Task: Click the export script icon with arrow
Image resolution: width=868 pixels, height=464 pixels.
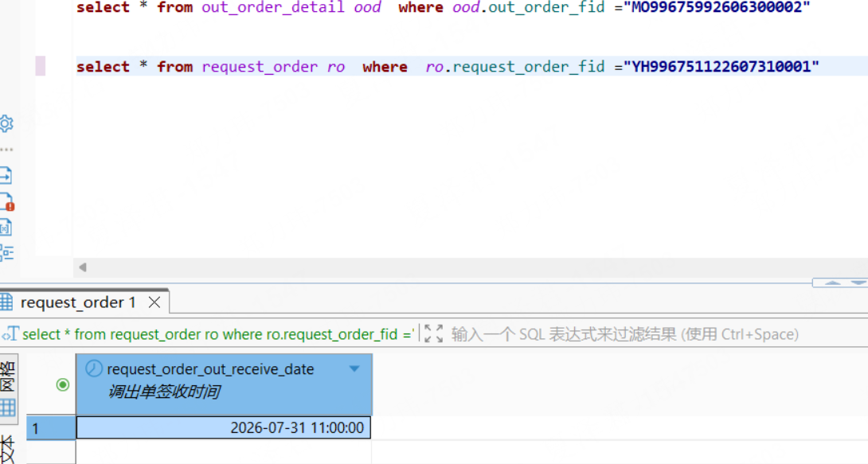Action: tap(6, 176)
